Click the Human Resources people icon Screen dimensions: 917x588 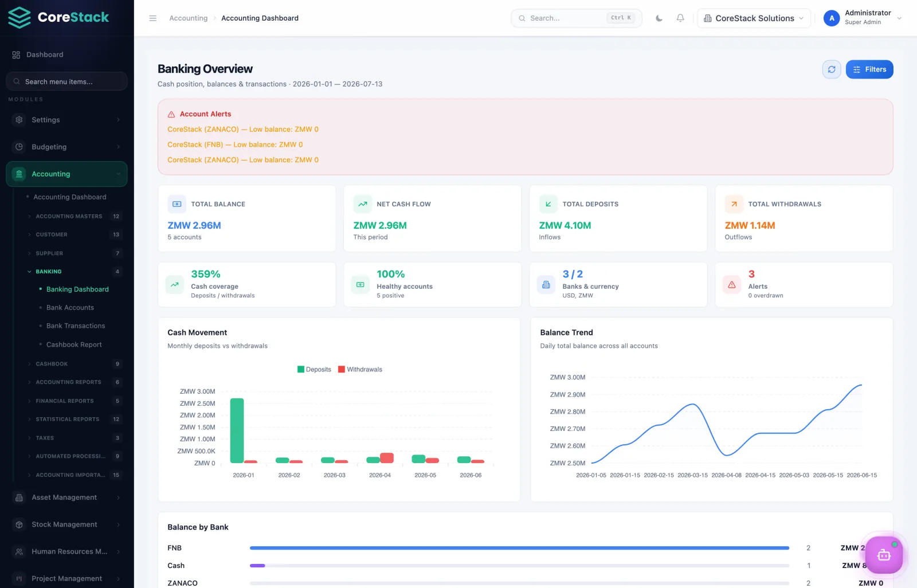click(x=19, y=551)
